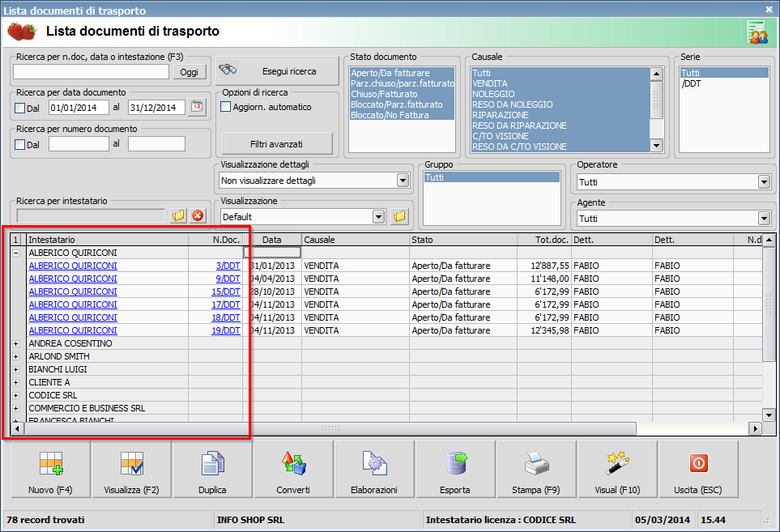780x532 pixels.
Task: Open the Visualizzazione dettagli dropdown
Action: tap(403, 181)
